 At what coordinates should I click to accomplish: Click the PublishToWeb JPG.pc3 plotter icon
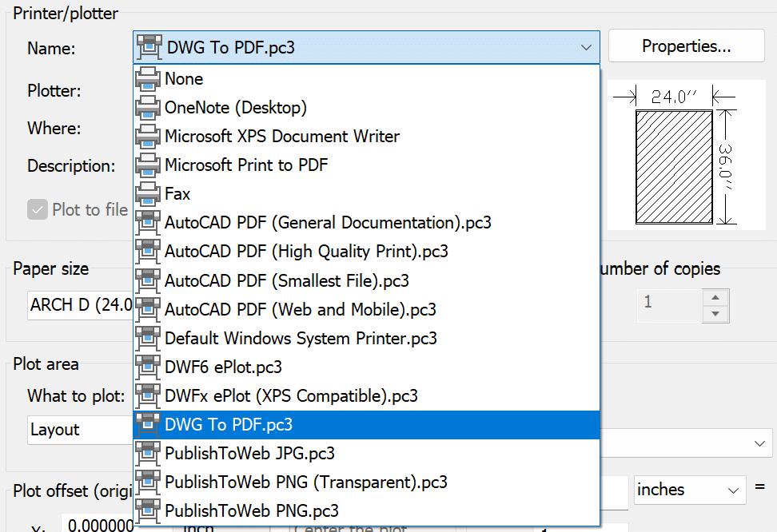[148, 454]
